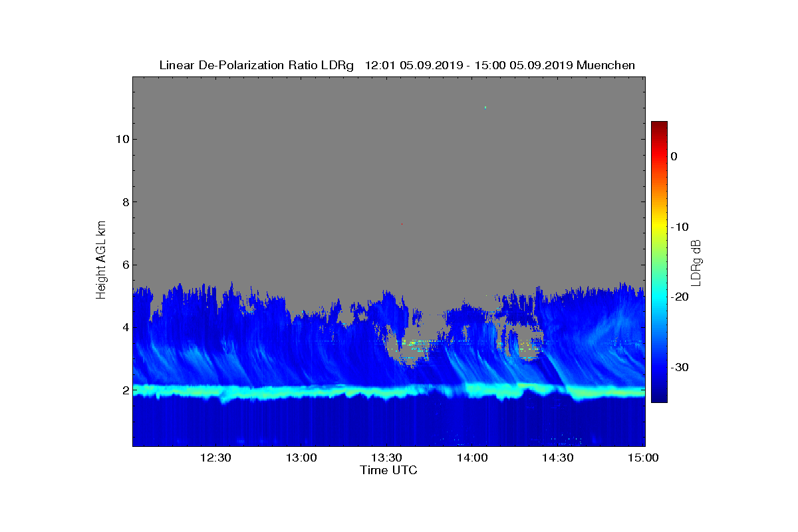Image resolution: width=798 pixels, height=532 pixels.
Task: Click the dark red top of the colorbar
Action: coord(659,126)
